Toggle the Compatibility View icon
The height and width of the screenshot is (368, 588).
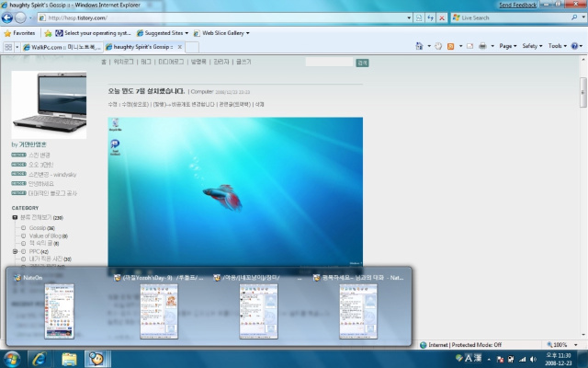click(419, 17)
